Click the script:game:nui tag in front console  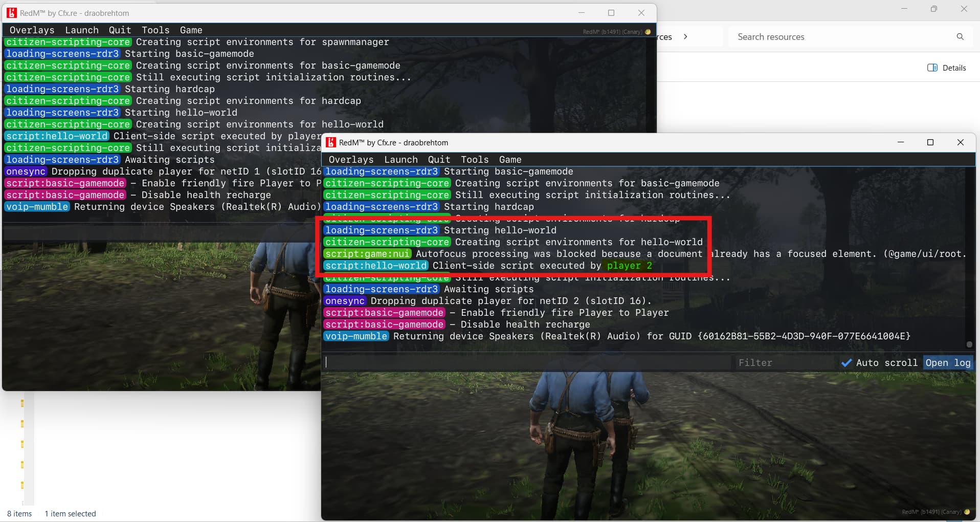367,254
